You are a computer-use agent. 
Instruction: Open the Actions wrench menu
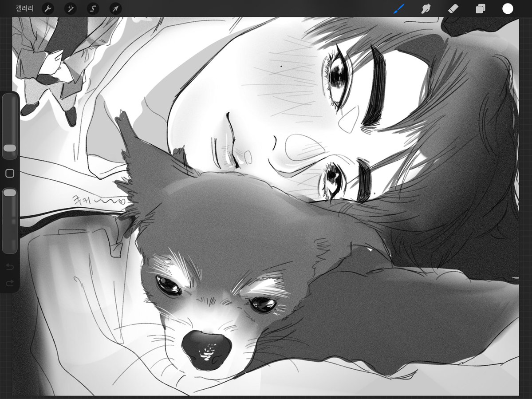(x=48, y=8)
